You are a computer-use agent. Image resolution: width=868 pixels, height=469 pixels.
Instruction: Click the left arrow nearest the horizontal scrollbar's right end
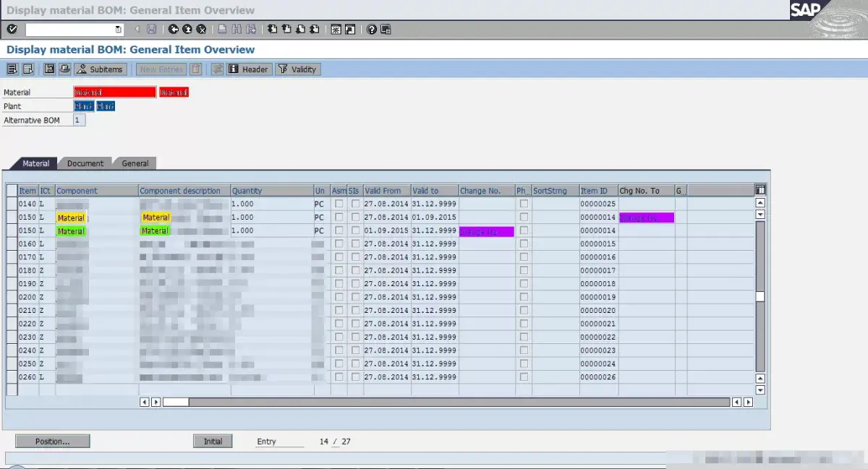coord(737,402)
